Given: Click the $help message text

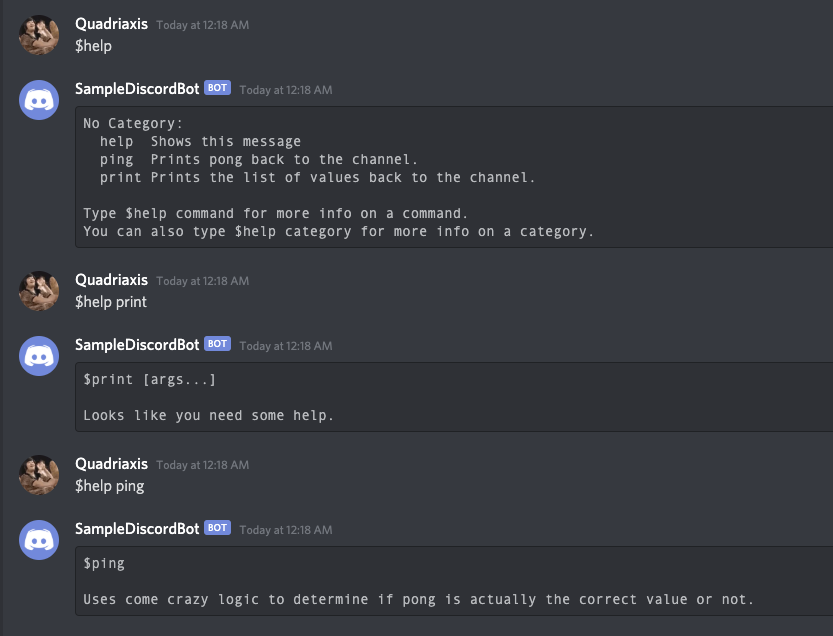Looking at the screenshot, I should pyautogui.click(x=93, y=46).
